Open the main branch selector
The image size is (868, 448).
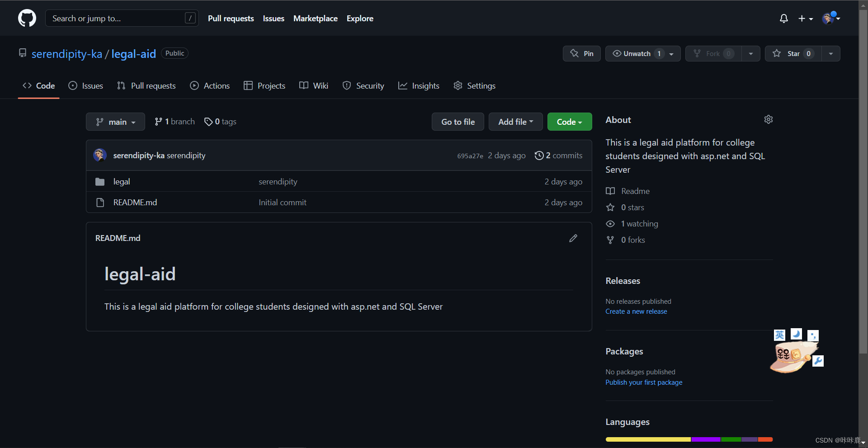pyautogui.click(x=115, y=122)
